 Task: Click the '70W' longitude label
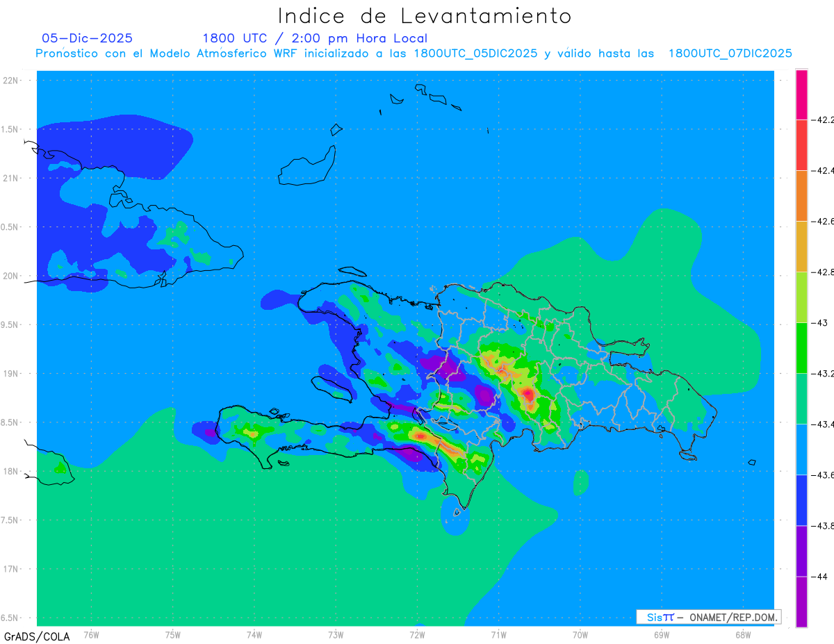click(580, 635)
